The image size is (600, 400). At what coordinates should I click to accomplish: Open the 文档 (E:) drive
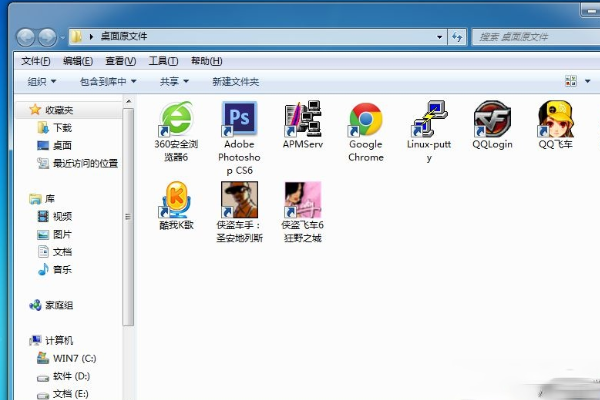[63, 394]
